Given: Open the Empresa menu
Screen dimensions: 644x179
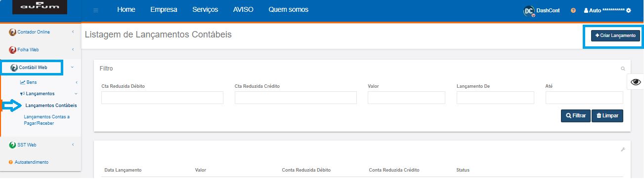Looking at the screenshot, I should coord(164,10).
